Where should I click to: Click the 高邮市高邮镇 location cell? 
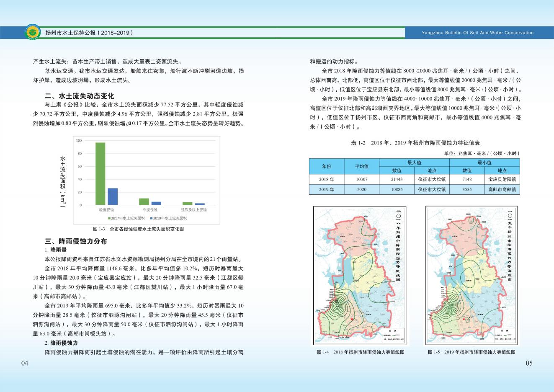502,189
